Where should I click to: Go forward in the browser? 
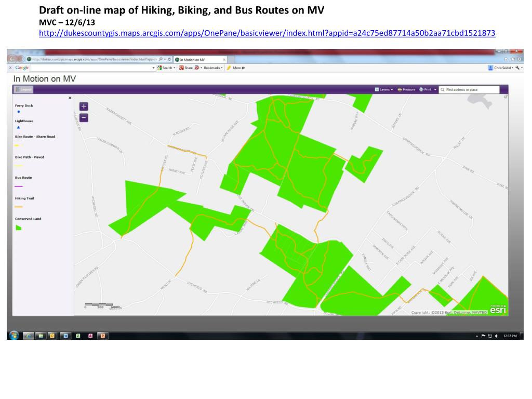click(21, 59)
